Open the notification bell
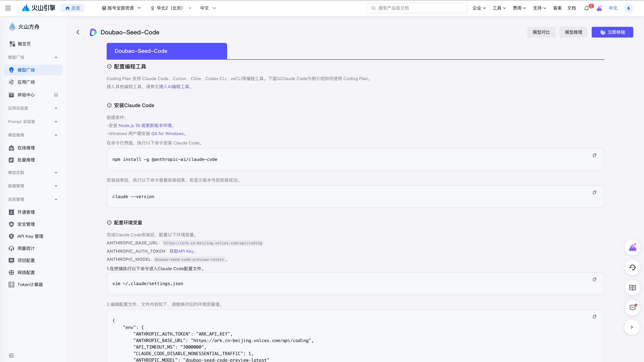The image size is (644, 362). (586, 8)
